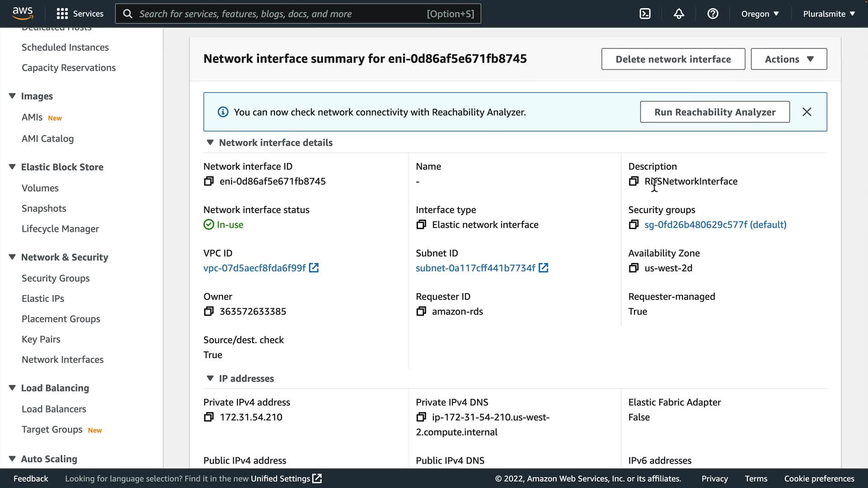Collapse the IP addresses section
The image size is (868, 488).
[x=210, y=378]
